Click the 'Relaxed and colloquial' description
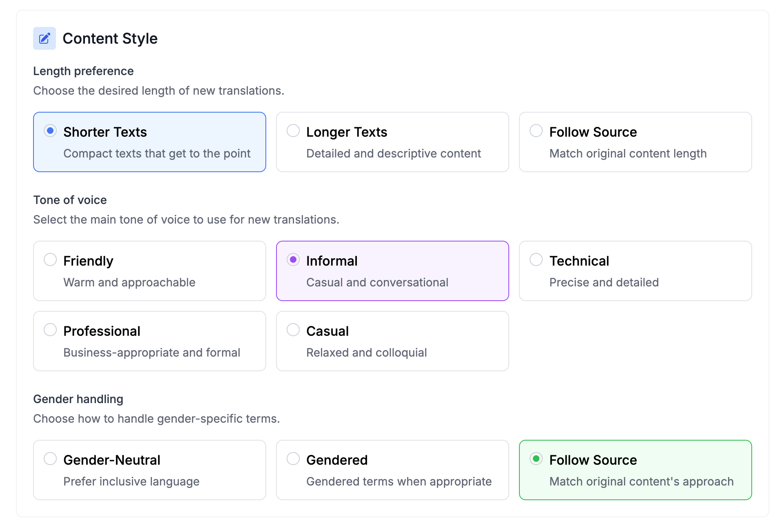 point(367,352)
